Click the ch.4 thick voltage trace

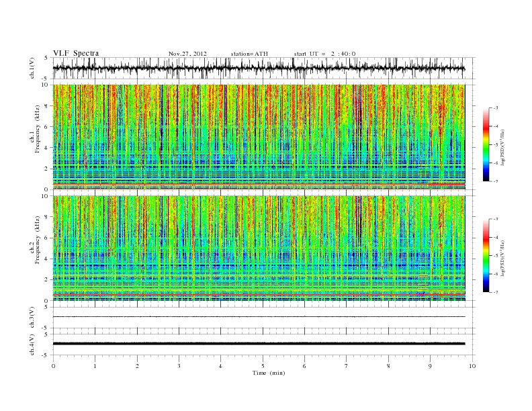[x=259, y=344]
